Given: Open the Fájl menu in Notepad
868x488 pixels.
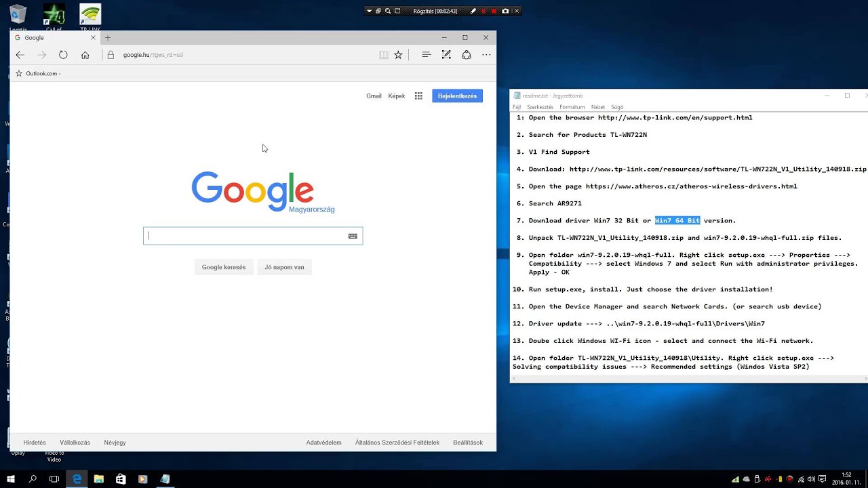Looking at the screenshot, I should coord(517,107).
